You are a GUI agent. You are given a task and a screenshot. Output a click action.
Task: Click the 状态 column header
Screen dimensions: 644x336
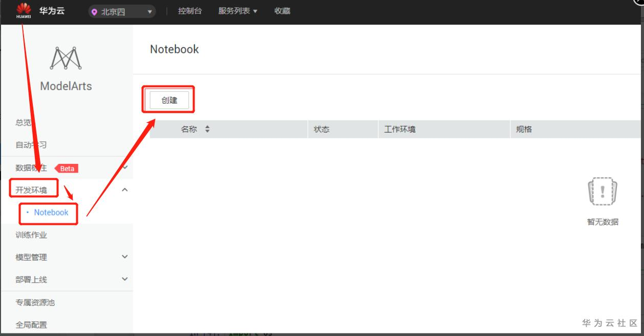click(x=321, y=130)
